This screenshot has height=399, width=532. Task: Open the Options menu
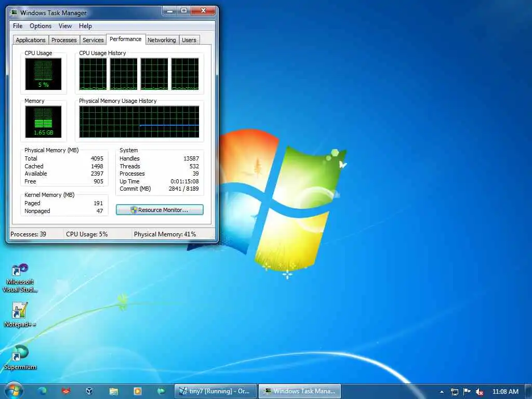click(x=41, y=26)
